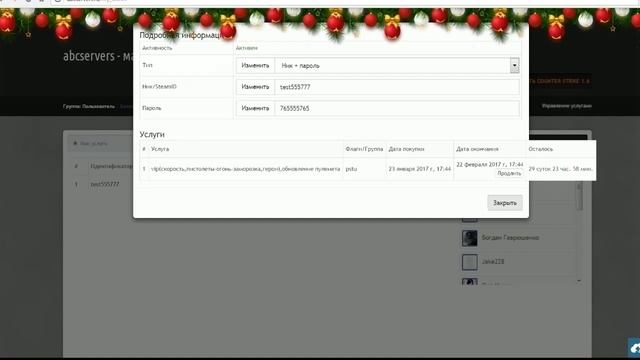640x360 pixels.
Task: Click the 'Продлить' extend button
Action: [x=509, y=173]
